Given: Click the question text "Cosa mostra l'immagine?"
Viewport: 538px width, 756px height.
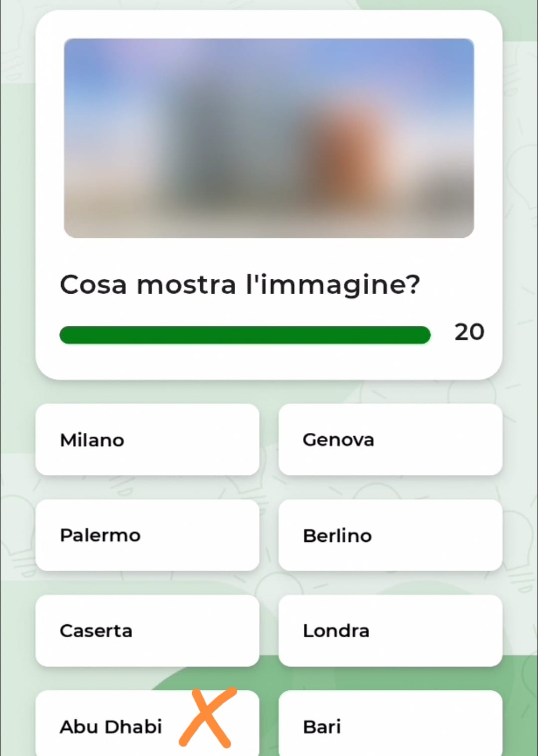Looking at the screenshot, I should pyautogui.click(x=240, y=285).
